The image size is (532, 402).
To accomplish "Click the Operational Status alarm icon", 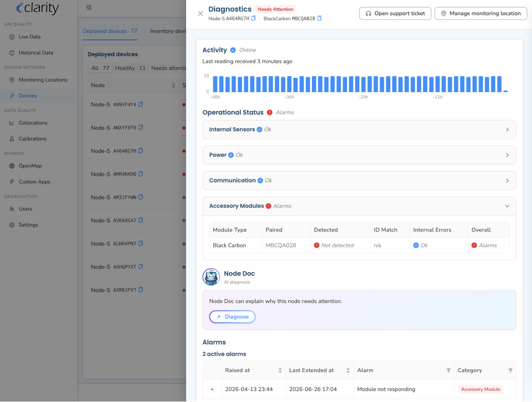I will point(270,112).
